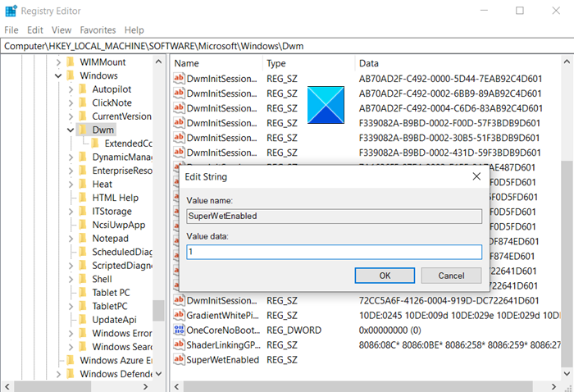Select the Autopilot folder icon
The width and height of the screenshot is (574, 392).
[83, 89]
